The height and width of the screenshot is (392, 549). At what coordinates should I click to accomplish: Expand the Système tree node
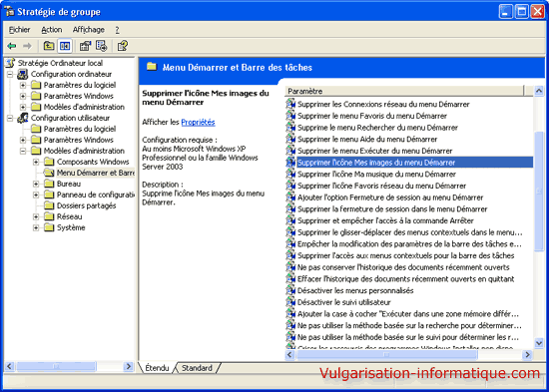[x=36, y=227]
